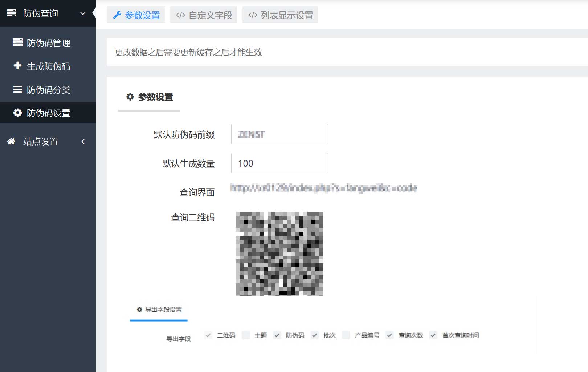
Task: Open the 防伪查询 sidebar menu
Action: 48,13
